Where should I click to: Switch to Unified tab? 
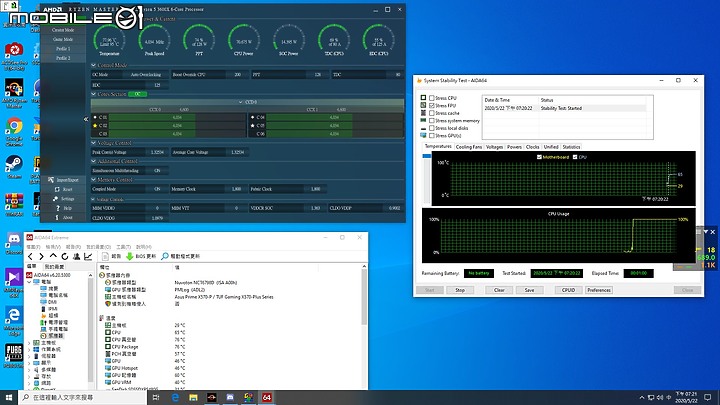point(551,147)
